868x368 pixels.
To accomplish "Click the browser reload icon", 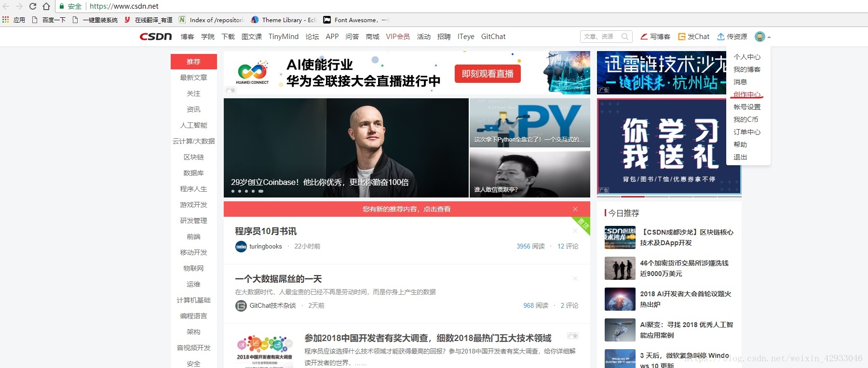I will point(33,6).
